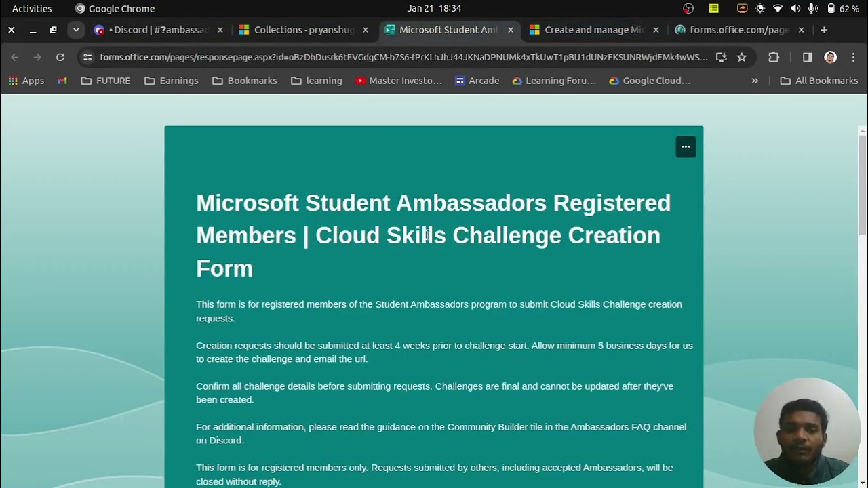The height and width of the screenshot is (488, 868).
Task: Go forward to the next page
Action: 37,58
